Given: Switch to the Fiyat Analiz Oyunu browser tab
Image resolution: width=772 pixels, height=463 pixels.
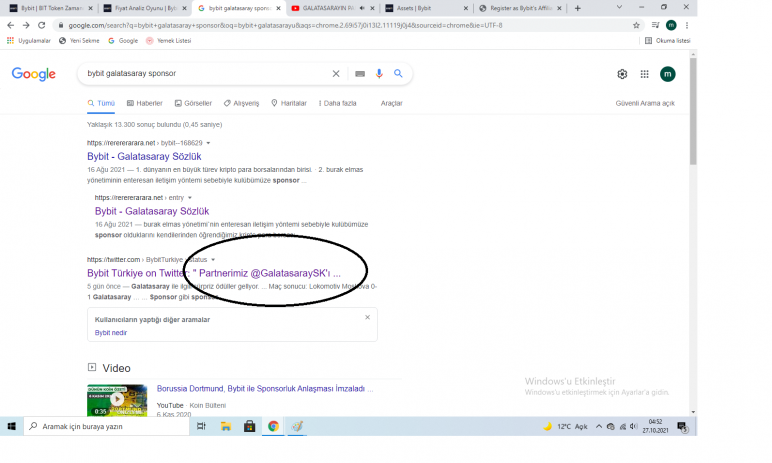Looking at the screenshot, I should 143,8.
